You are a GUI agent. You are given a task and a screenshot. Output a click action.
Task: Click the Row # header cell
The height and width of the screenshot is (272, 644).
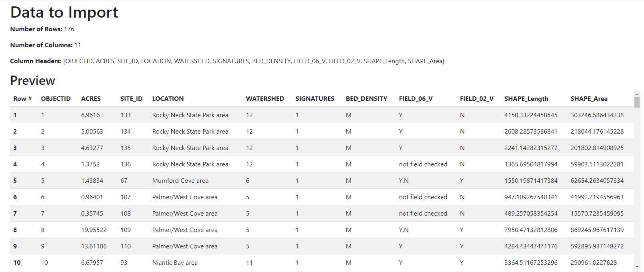point(22,98)
